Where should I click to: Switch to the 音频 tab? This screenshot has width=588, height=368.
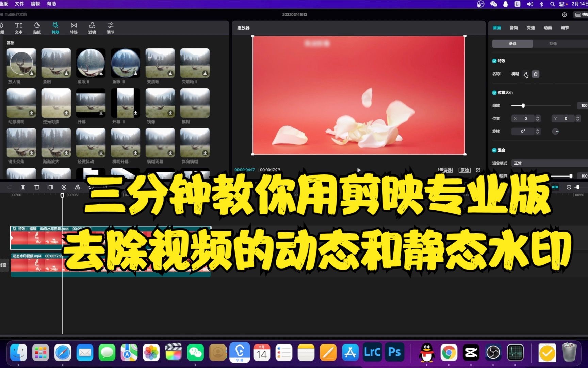514,28
